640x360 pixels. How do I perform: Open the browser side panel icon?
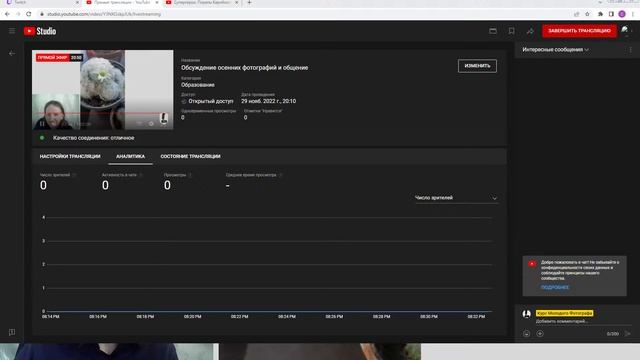611,14
